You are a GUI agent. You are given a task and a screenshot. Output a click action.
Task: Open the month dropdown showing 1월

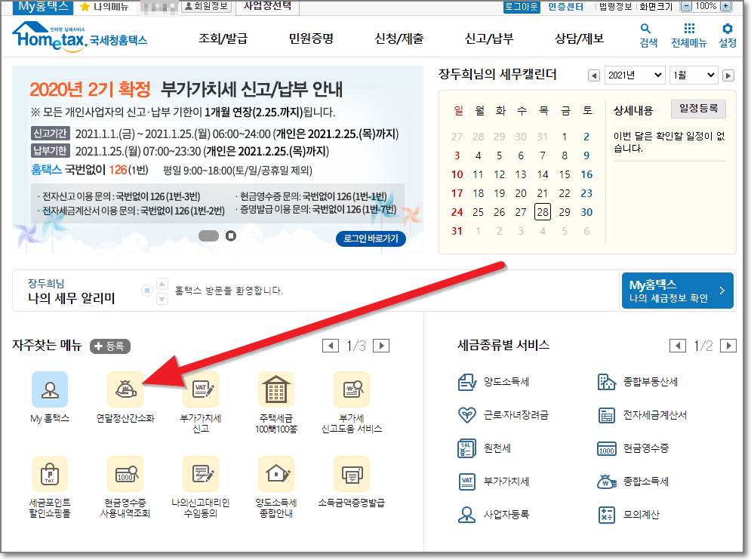(694, 75)
